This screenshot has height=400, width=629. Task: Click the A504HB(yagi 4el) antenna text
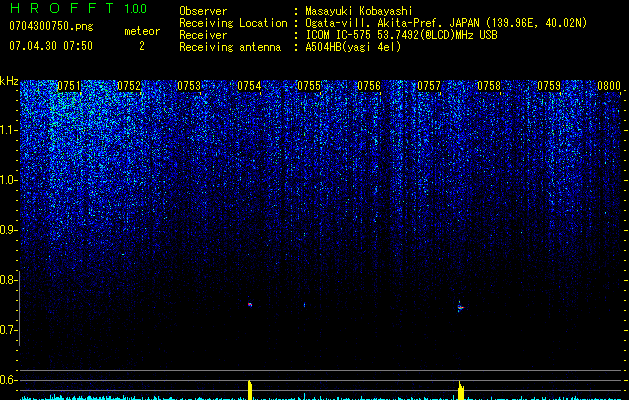(353, 47)
